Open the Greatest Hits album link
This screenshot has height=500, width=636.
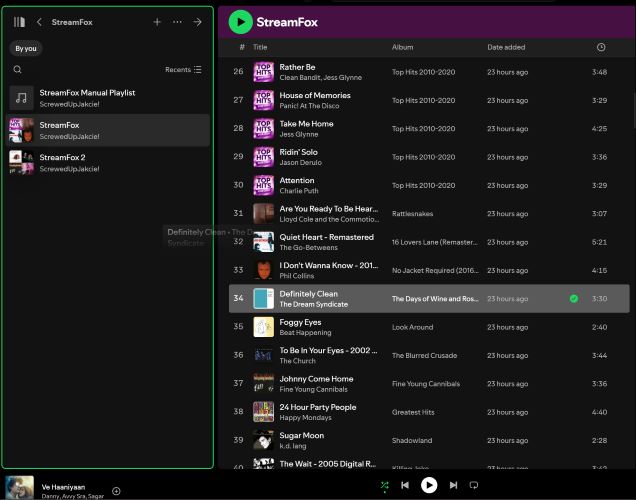click(x=413, y=412)
